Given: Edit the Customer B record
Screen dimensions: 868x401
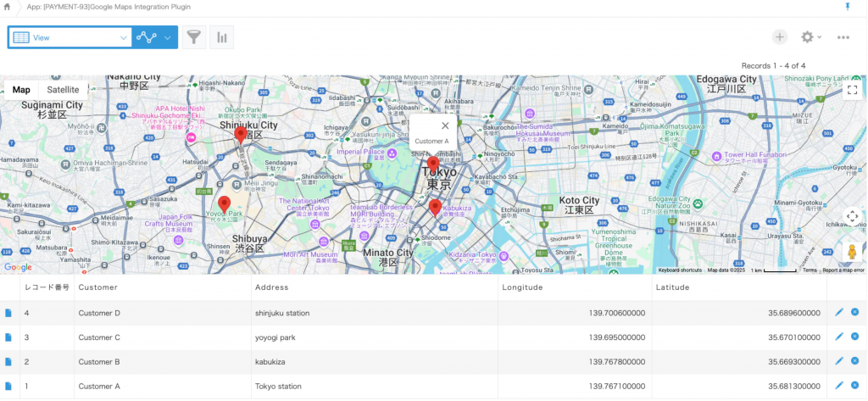Looking at the screenshot, I should click(x=839, y=361).
